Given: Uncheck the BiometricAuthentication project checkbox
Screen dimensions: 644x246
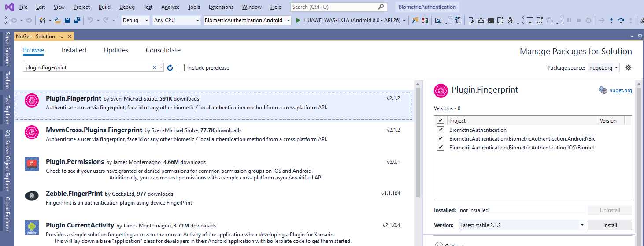Looking at the screenshot, I should pos(440,130).
